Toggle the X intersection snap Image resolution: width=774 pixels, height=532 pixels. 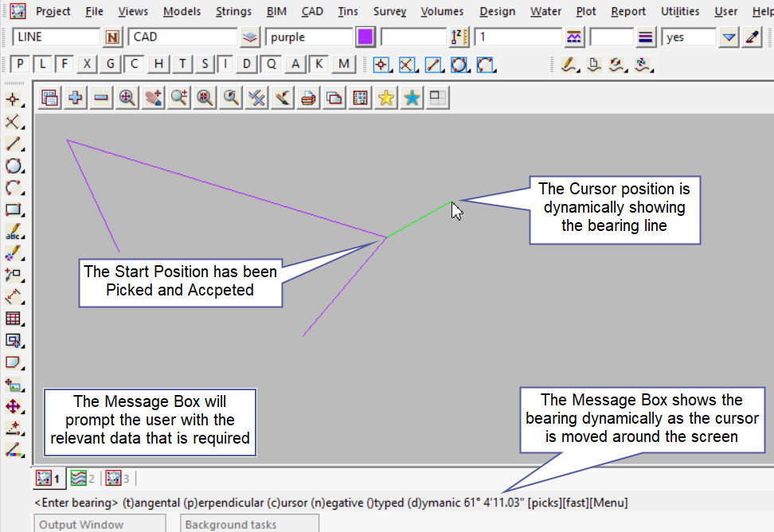tap(87, 64)
